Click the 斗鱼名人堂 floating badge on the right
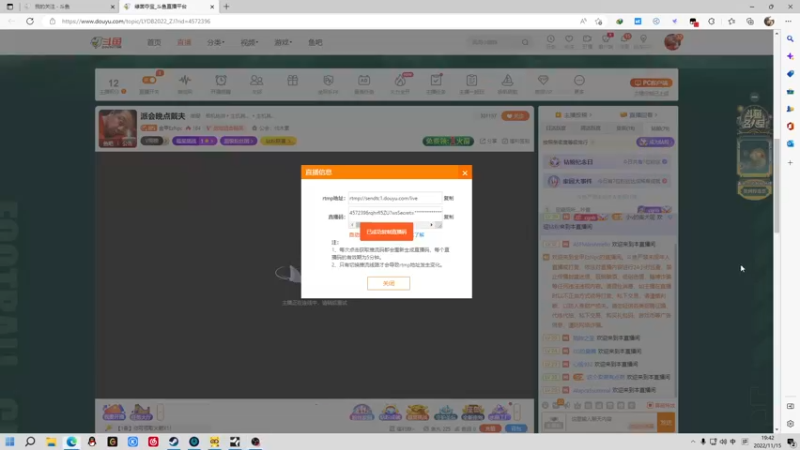 point(754,121)
